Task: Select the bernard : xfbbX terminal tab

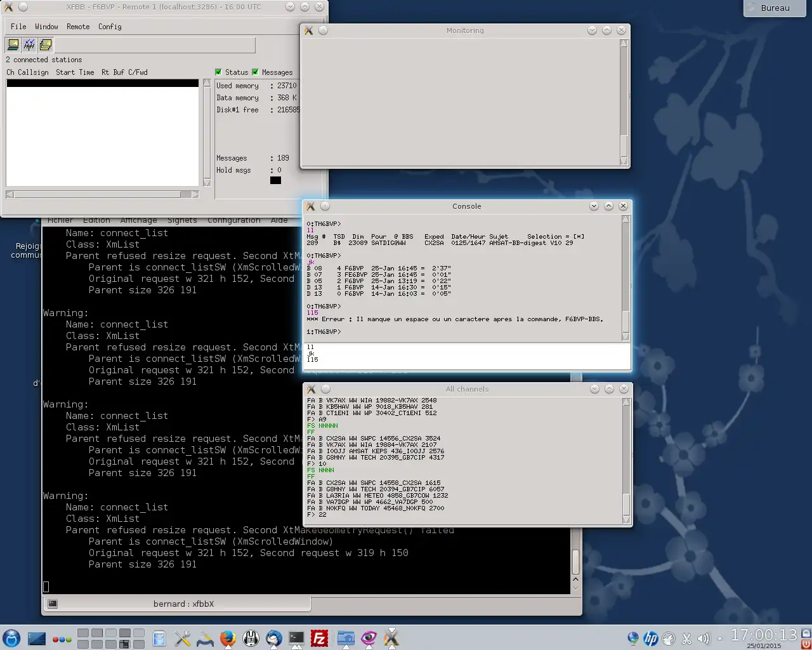Action: [x=177, y=604]
